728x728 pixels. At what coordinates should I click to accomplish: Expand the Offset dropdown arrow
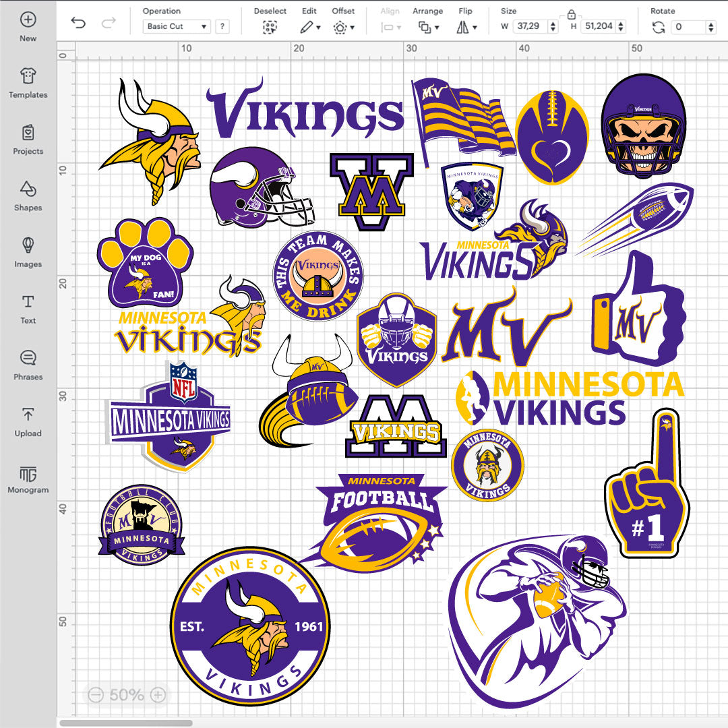[x=353, y=28]
